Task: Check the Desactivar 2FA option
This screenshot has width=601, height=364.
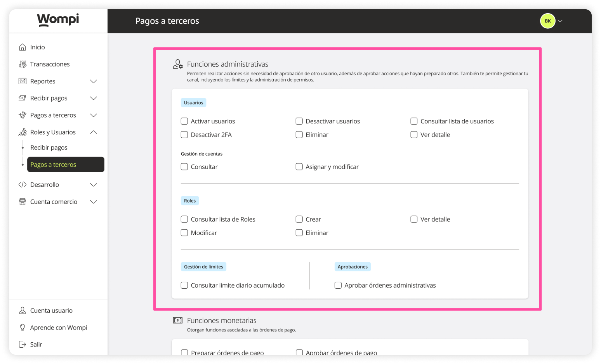Action: coord(184,135)
